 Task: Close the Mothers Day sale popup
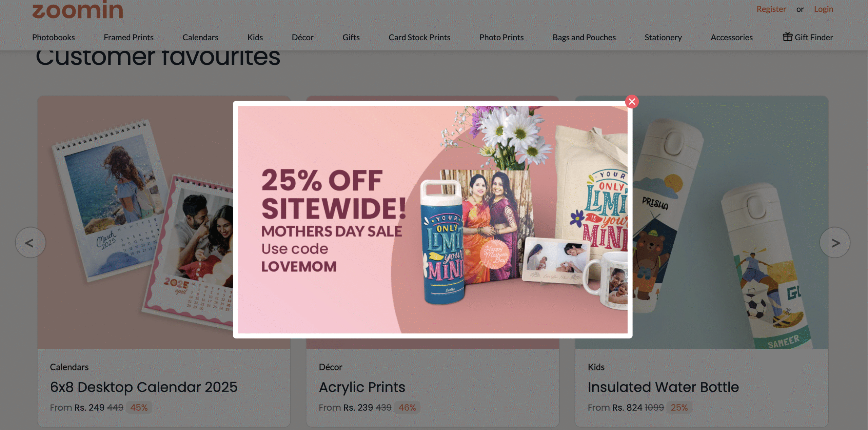tap(632, 101)
